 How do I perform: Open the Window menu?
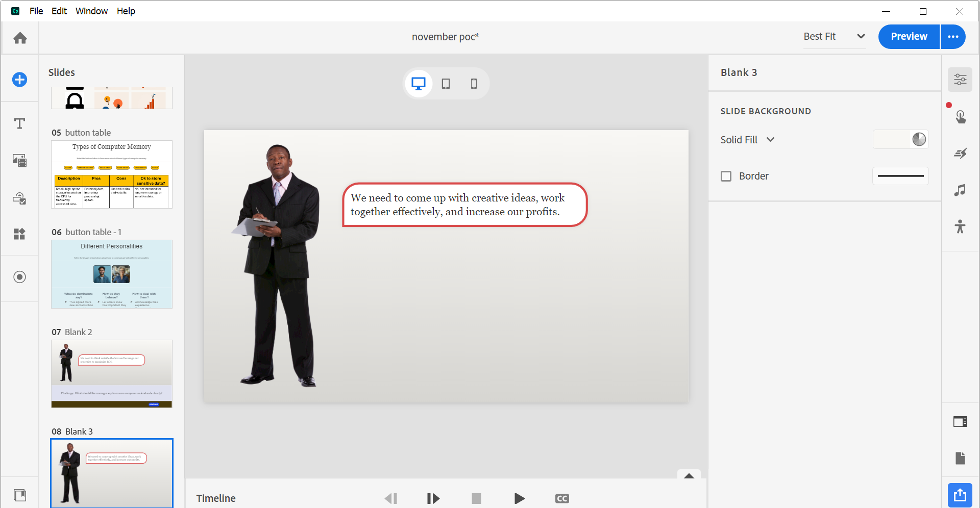pos(91,11)
